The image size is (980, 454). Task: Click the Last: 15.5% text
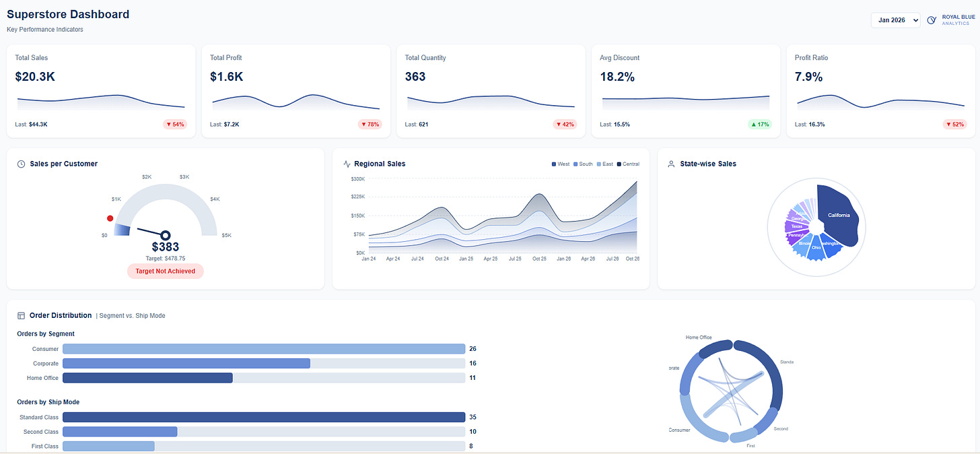[x=614, y=125]
